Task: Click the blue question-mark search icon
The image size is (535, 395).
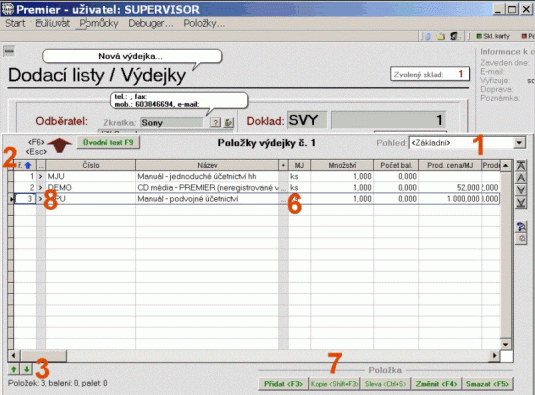Action: coord(521,226)
